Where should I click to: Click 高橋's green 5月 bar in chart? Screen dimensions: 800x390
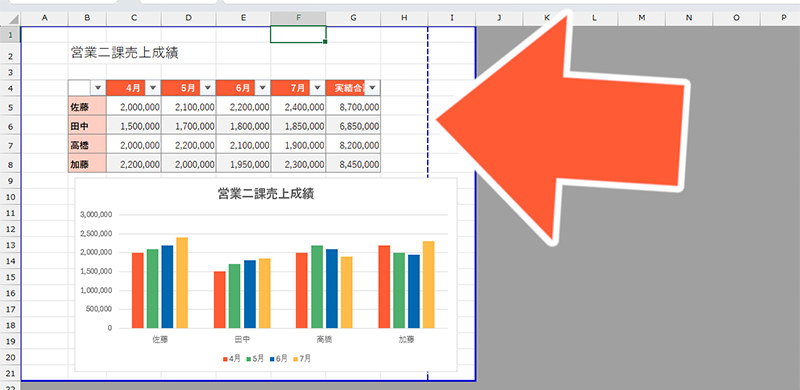(x=317, y=287)
